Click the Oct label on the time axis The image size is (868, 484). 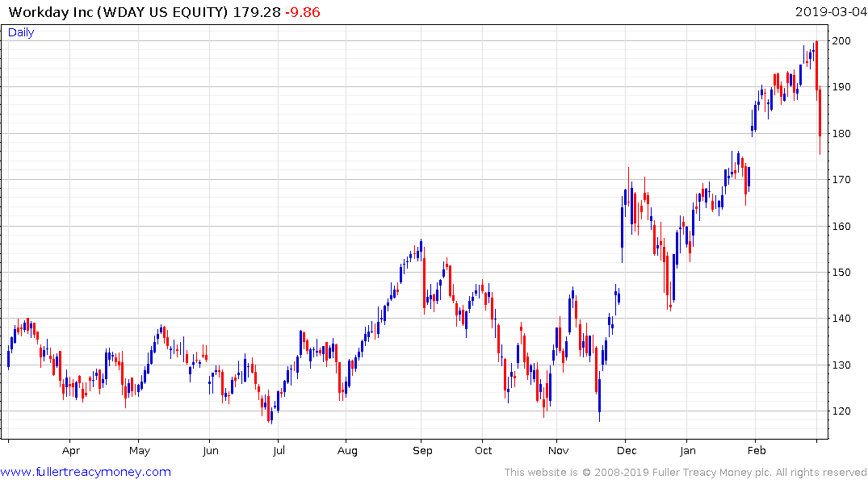point(484,451)
